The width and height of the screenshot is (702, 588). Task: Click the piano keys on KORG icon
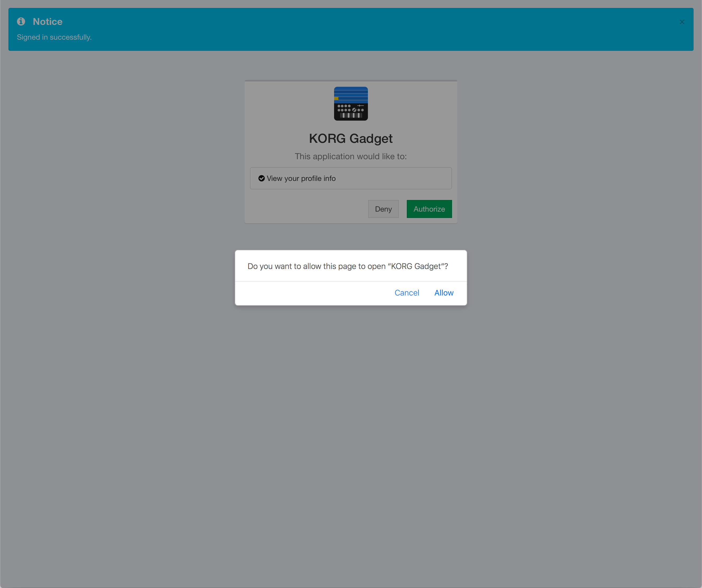[351, 115]
